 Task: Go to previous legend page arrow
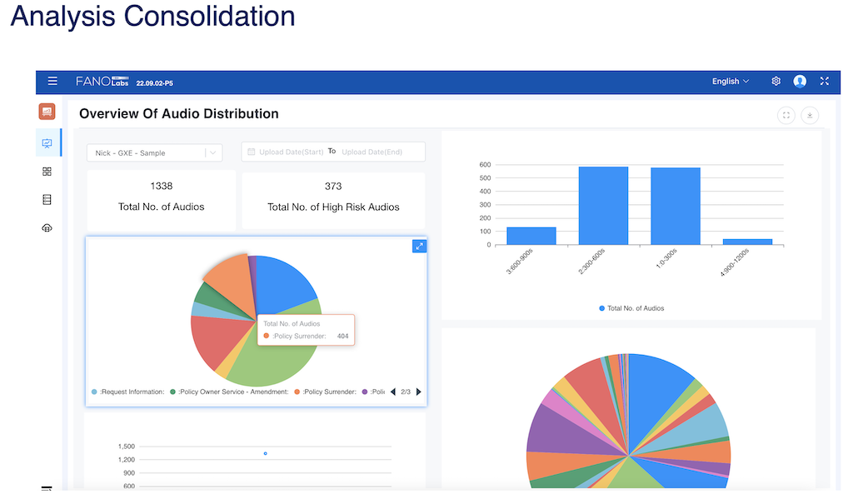tap(393, 392)
